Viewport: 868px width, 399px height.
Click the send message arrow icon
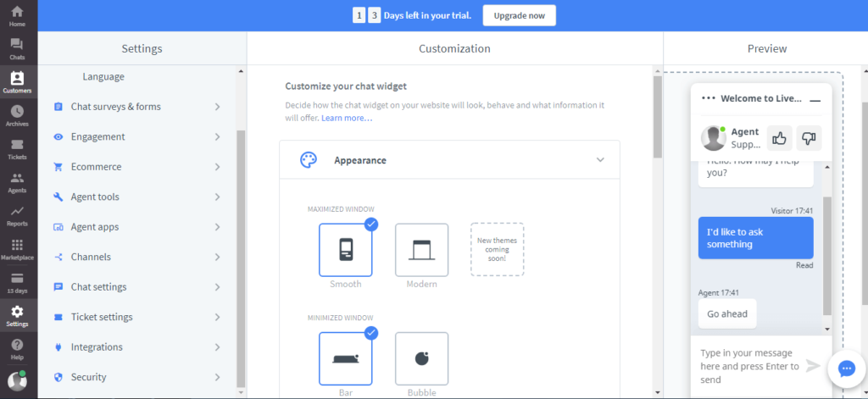pos(813,365)
